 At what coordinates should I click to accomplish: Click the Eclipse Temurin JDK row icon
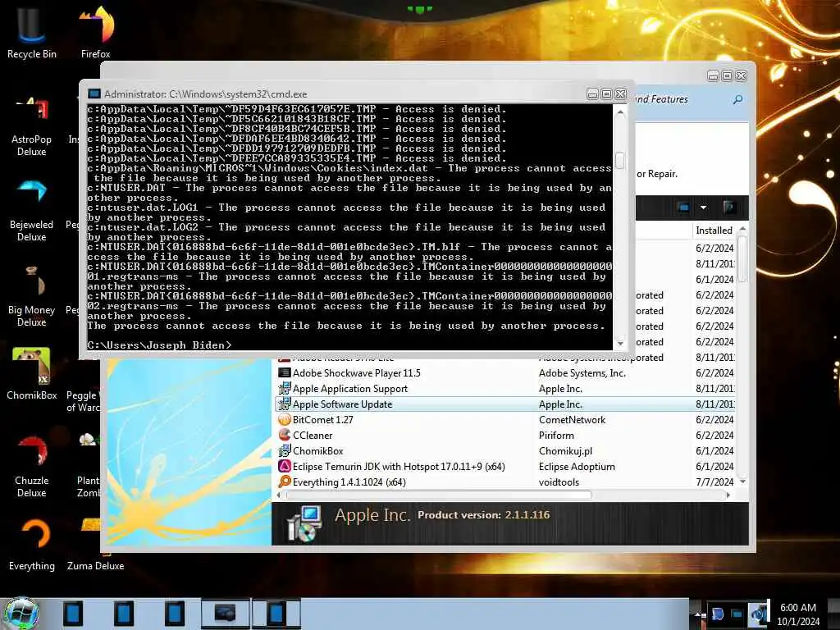point(285,466)
